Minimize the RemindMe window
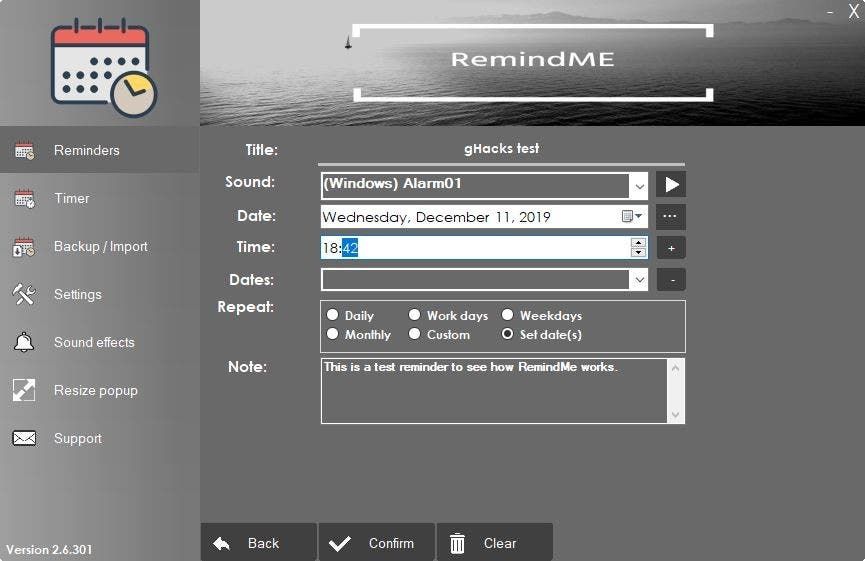 [830, 11]
